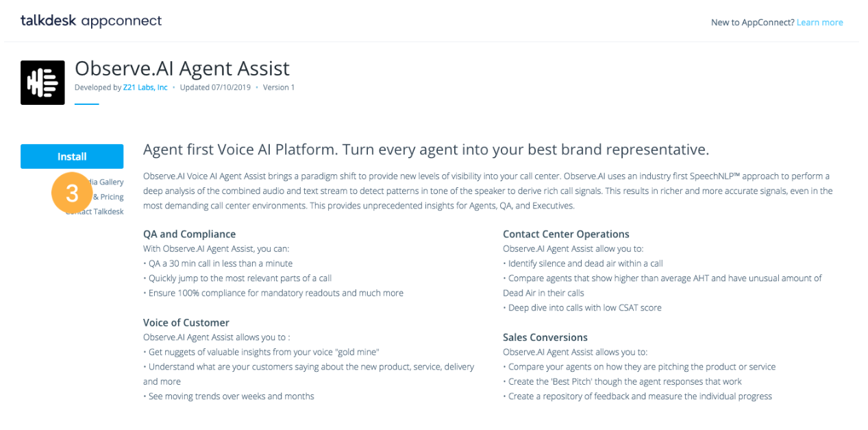Screen dimensions: 868x430
Task: Click the Version 1 label
Action: tap(279, 88)
